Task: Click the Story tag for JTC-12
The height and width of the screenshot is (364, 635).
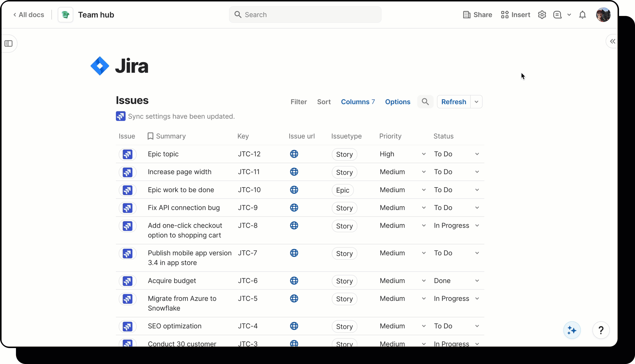Action: [344, 154]
